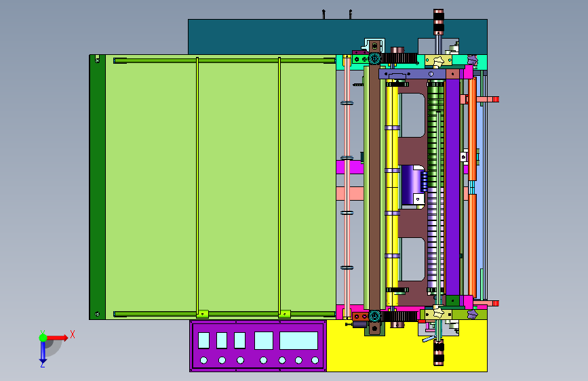Viewport: 588px width, 381px height.
Task: Select the bottom knurled handle on vertical shaft
Action: tap(438, 353)
